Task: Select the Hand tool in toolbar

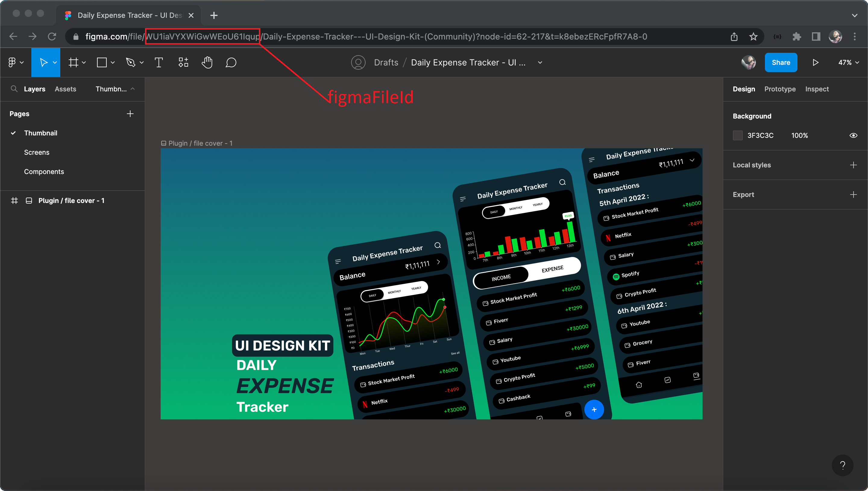Action: pos(207,62)
